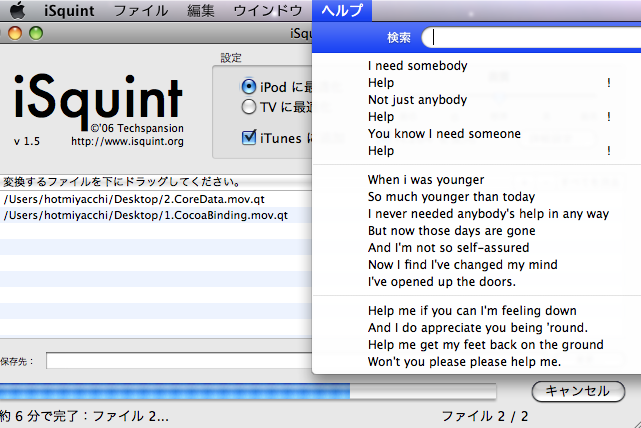Click the 約 6 分で完了 status text
Viewport: 641px width, 428px height.
[84, 416]
